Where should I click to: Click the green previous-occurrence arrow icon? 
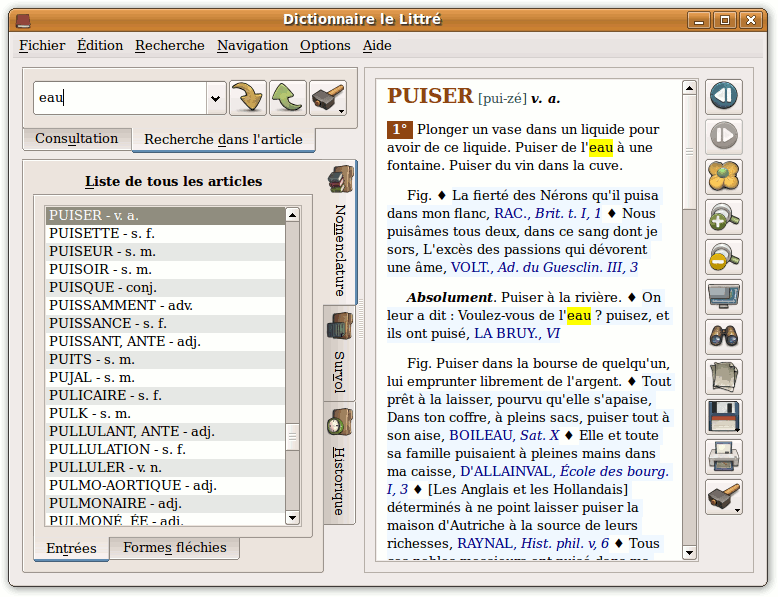click(288, 98)
